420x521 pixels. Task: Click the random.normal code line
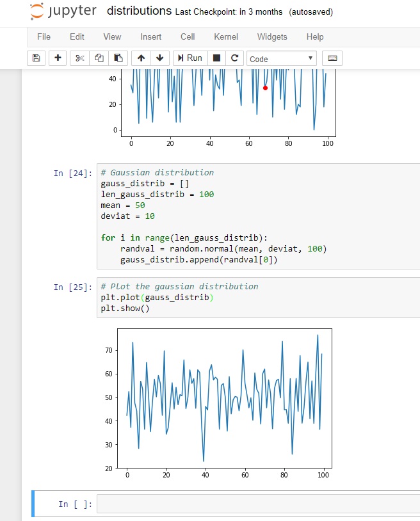[223, 249]
